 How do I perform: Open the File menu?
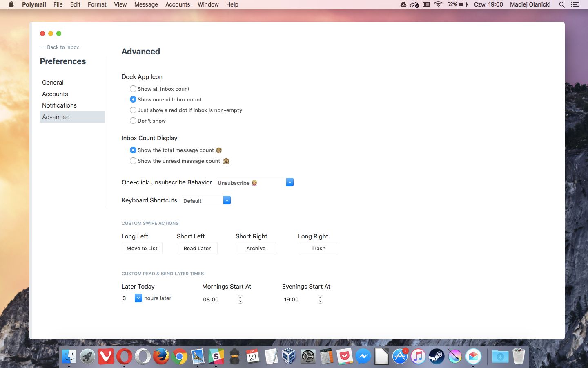[x=58, y=4]
